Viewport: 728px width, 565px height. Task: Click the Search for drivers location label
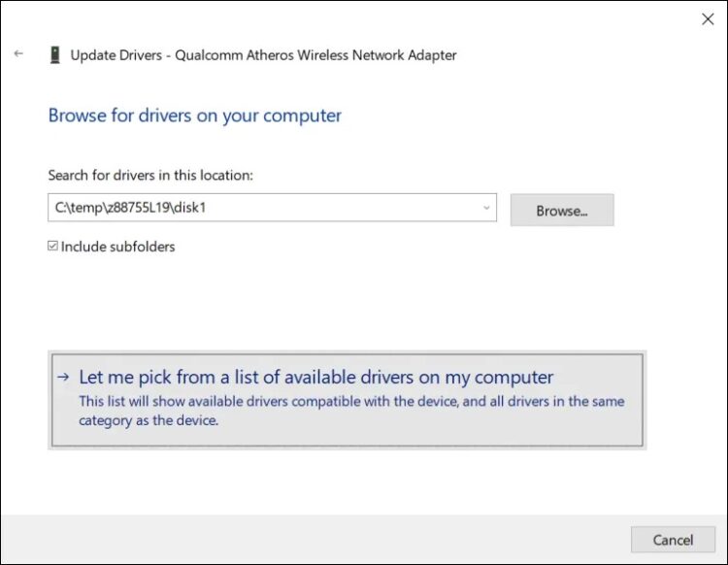coord(150,175)
